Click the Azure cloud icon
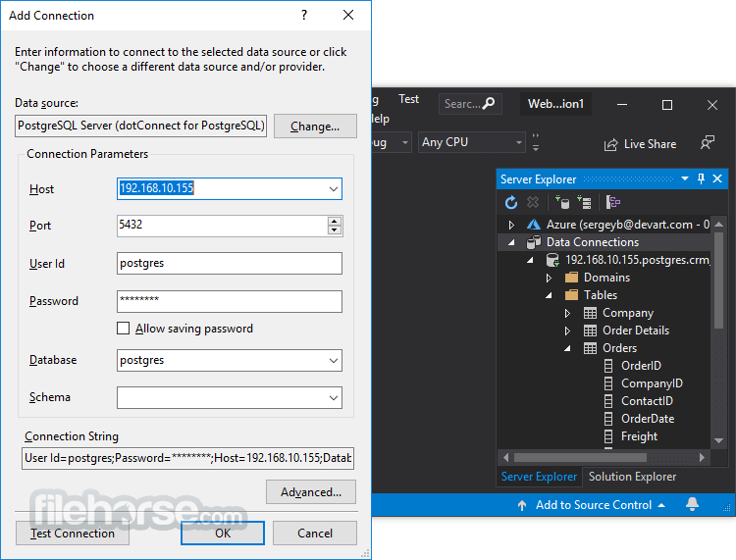The height and width of the screenshot is (560, 736). tap(533, 225)
